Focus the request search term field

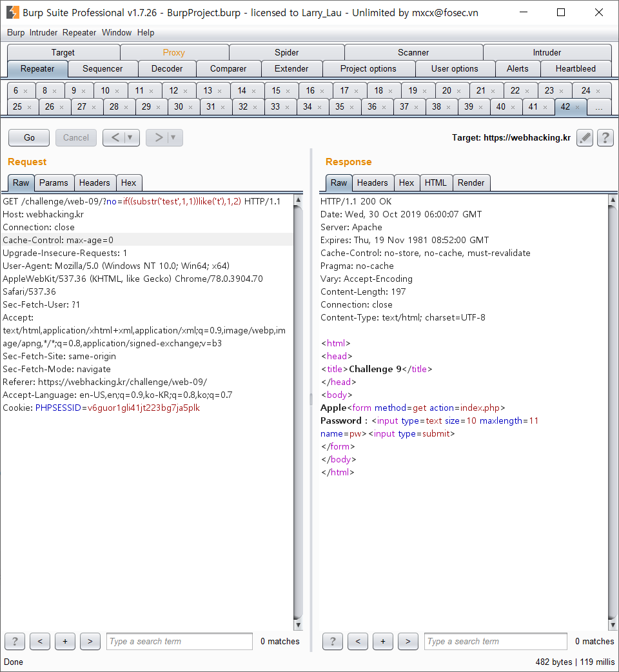(179, 642)
